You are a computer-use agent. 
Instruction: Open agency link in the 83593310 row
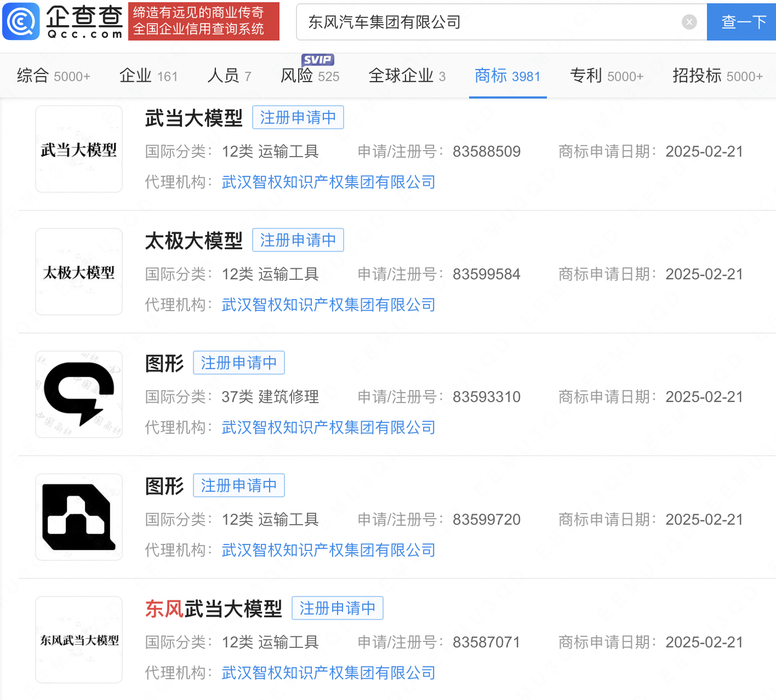[328, 427]
